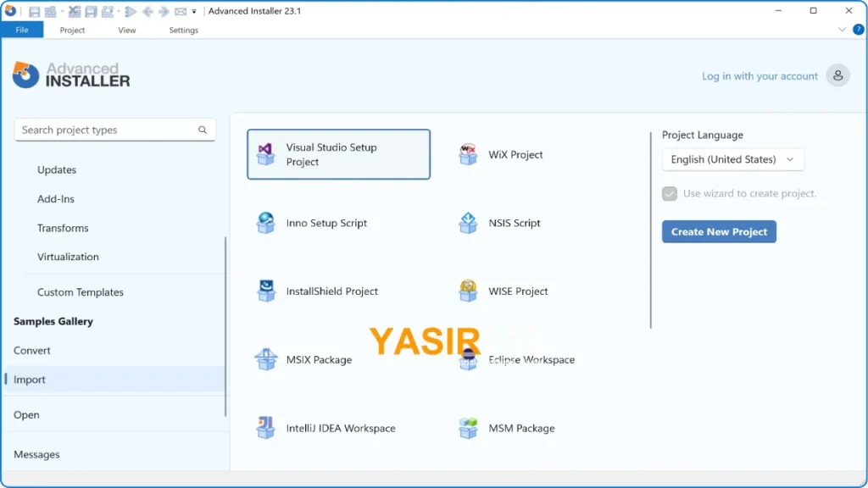Click the Cancel Build icon with X
Image resolution: width=868 pixels, height=488 pixels.
click(75, 11)
